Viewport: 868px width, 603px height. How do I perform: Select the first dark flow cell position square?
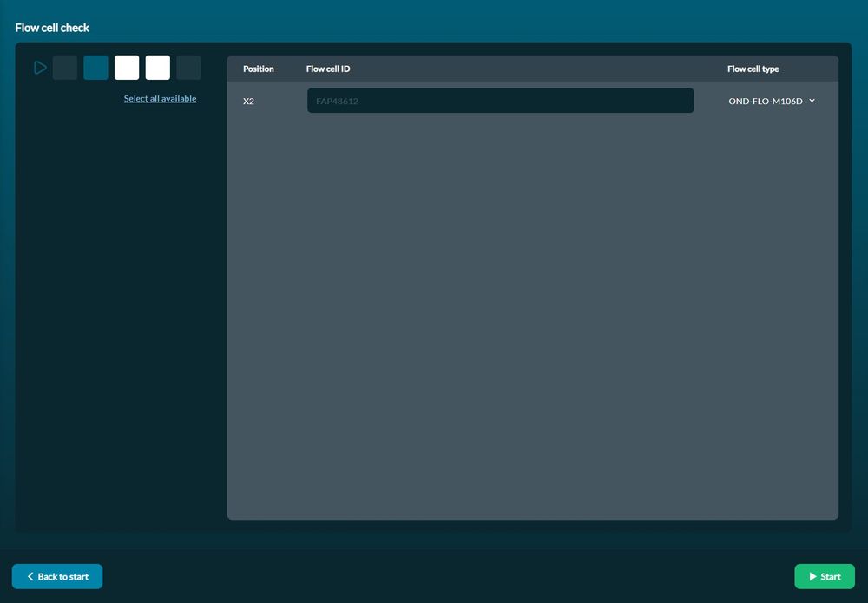65,68
